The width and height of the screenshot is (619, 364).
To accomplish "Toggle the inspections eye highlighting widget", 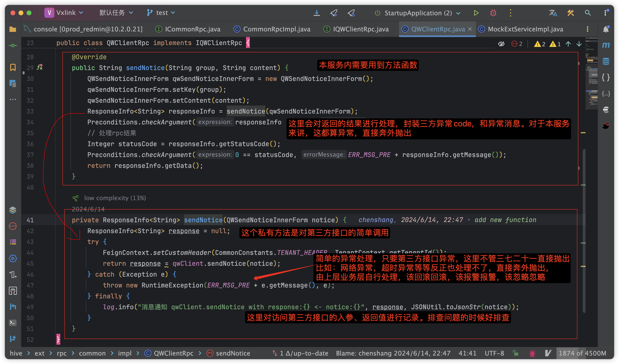I will coord(501,44).
